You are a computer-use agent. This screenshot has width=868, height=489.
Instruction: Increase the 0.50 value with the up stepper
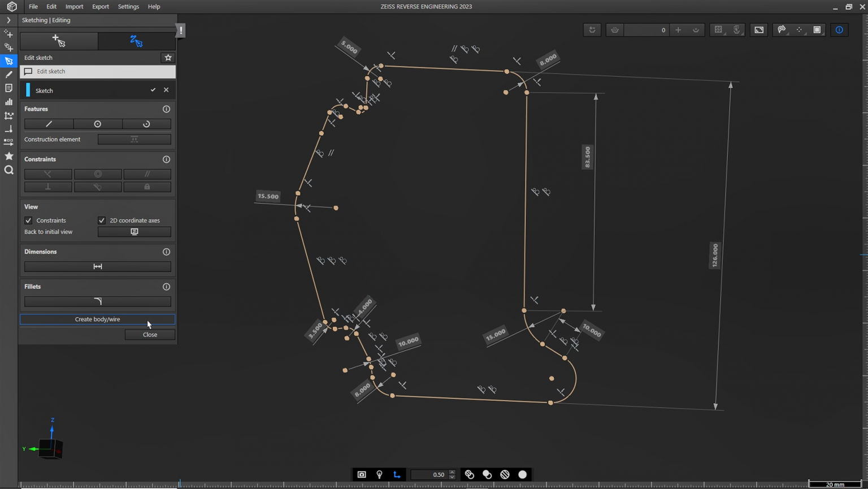pos(452,471)
